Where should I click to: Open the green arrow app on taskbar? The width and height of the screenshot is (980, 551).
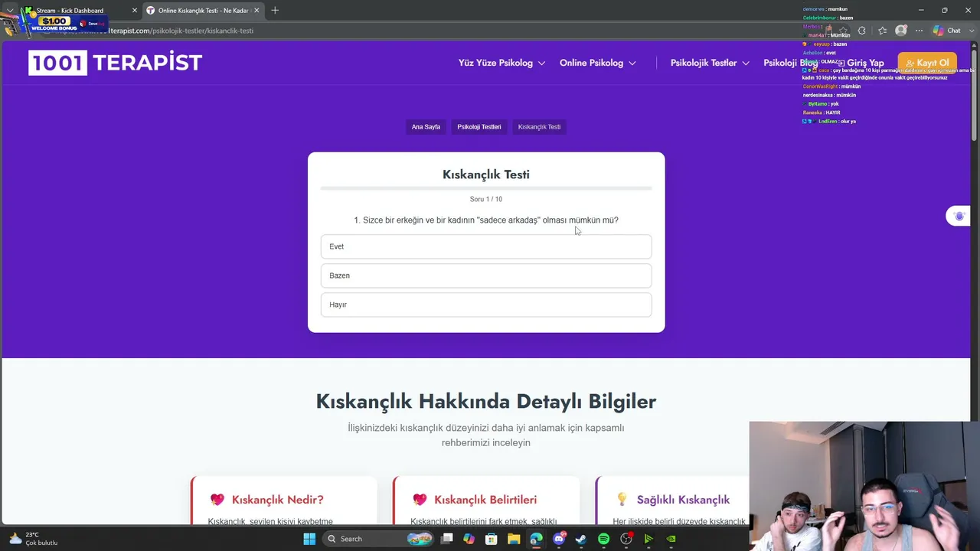[x=648, y=539]
